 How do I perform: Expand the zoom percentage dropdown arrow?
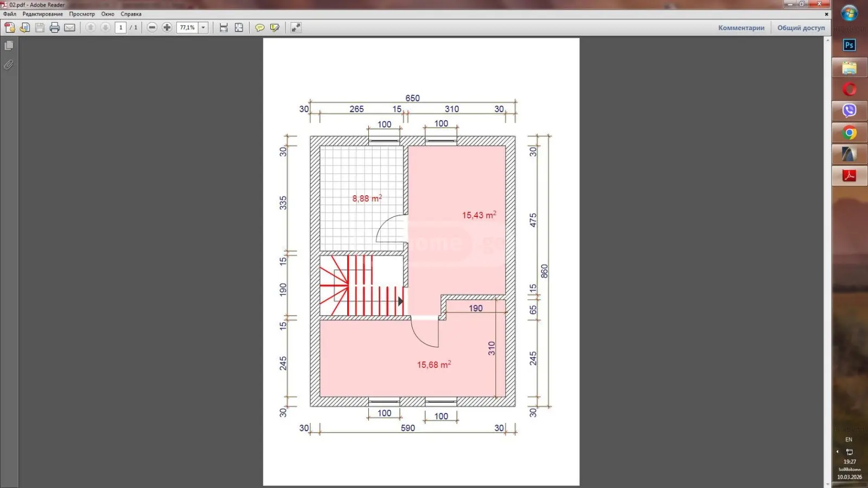coord(203,28)
